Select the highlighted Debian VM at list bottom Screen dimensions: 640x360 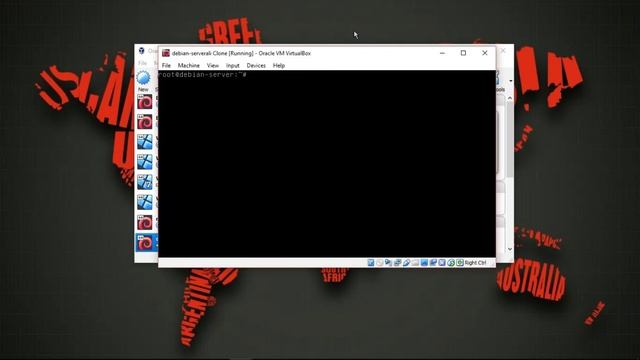145,243
